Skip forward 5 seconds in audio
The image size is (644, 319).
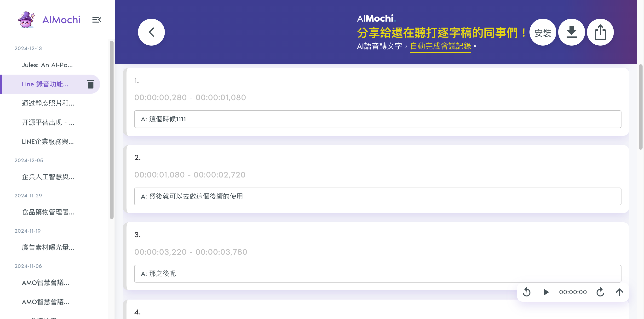click(x=600, y=292)
